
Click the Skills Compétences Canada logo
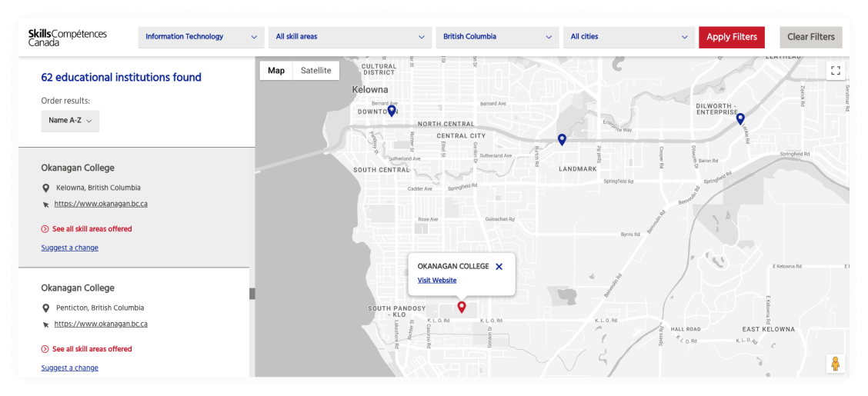coord(68,38)
